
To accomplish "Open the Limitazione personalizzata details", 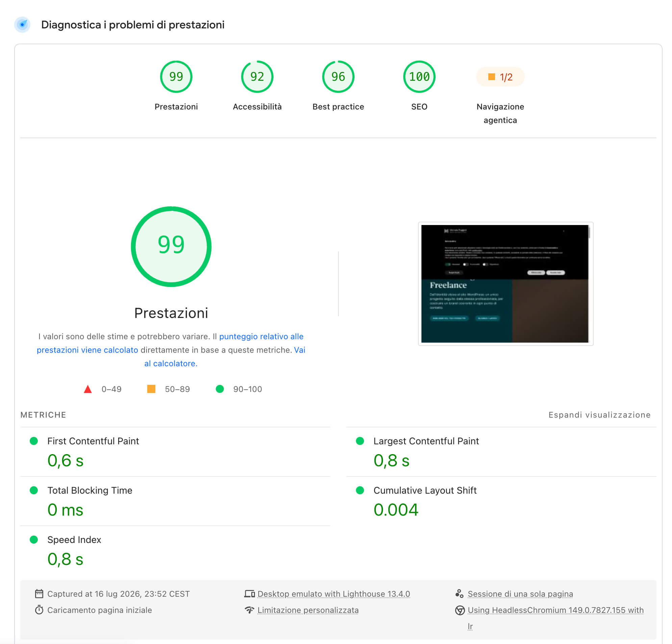I will (308, 610).
